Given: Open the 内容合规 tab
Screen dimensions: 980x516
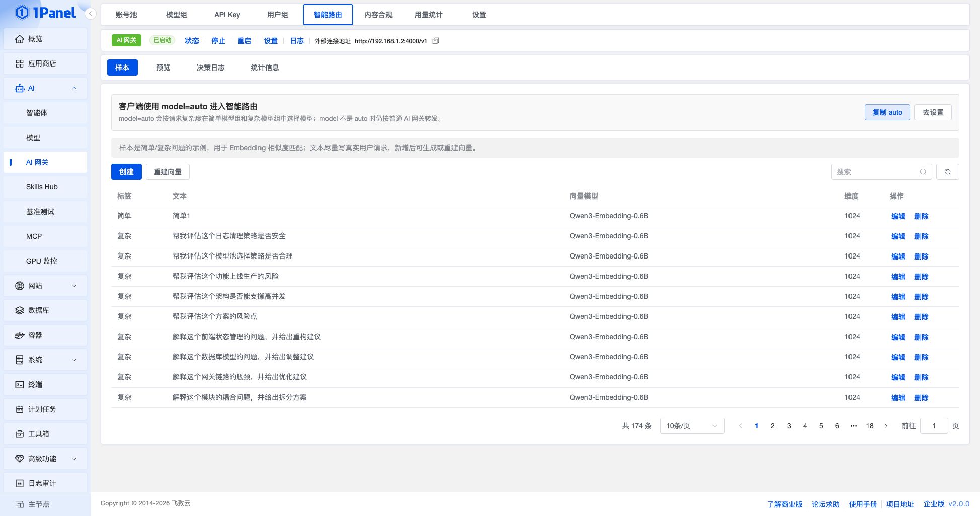Looking at the screenshot, I should (x=378, y=15).
